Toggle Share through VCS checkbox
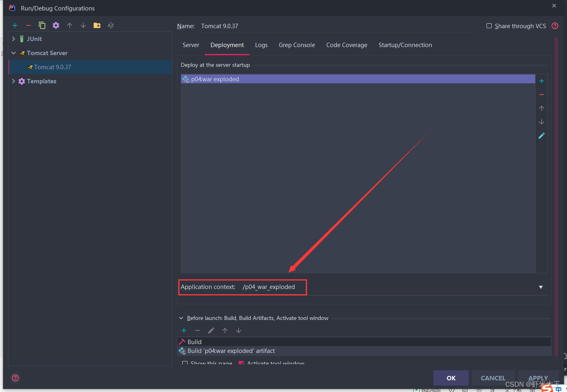567x392 pixels. pos(489,26)
